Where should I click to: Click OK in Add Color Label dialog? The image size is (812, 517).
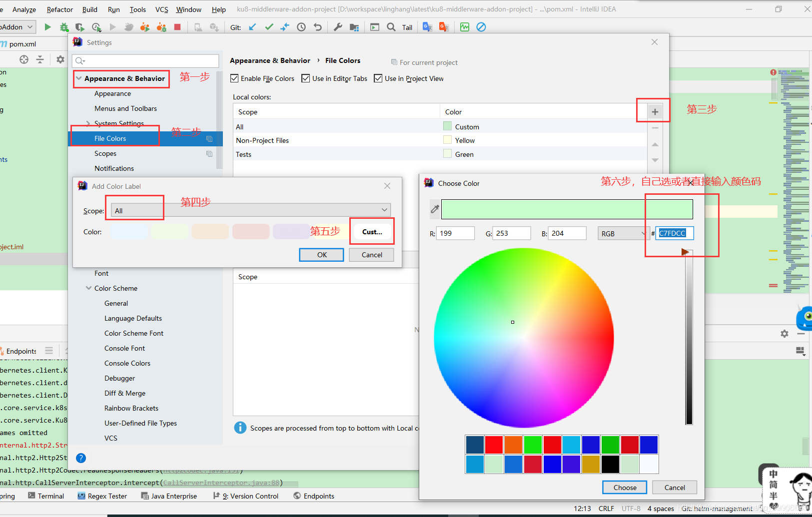322,255
